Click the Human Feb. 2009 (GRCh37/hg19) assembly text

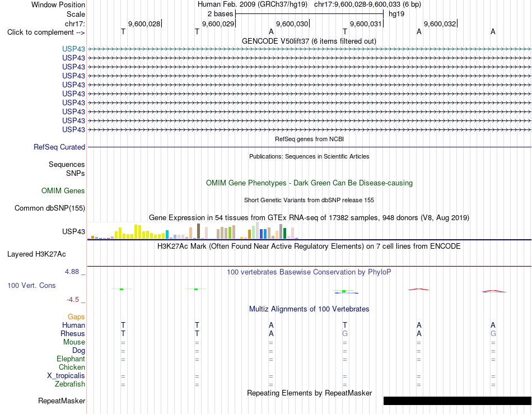(253, 4)
